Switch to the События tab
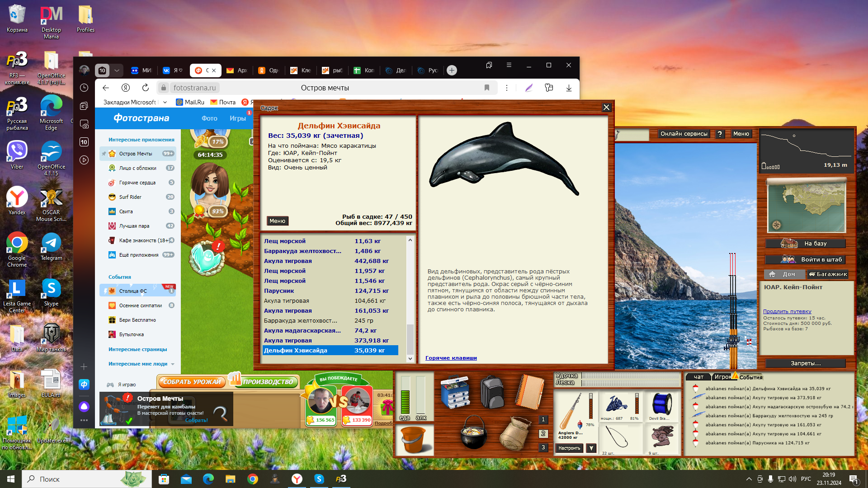 [x=750, y=377]
